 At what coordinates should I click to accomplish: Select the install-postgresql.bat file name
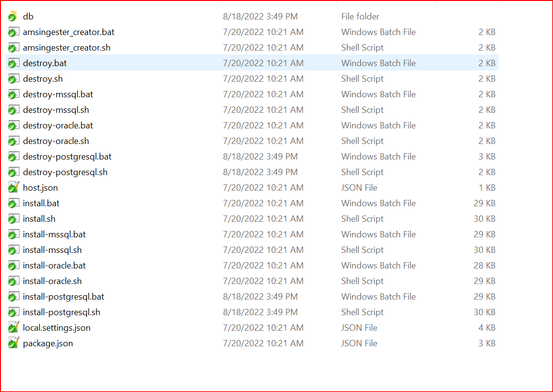tap(63, 297)
